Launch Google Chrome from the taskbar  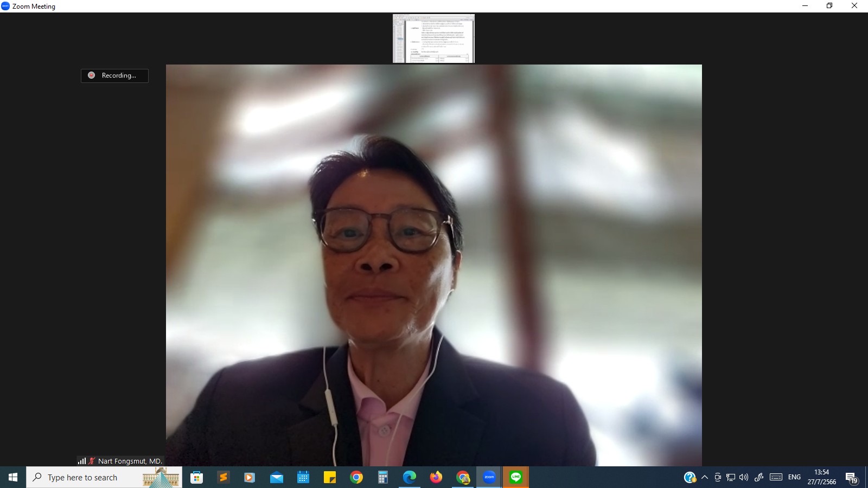coord(356,477)
